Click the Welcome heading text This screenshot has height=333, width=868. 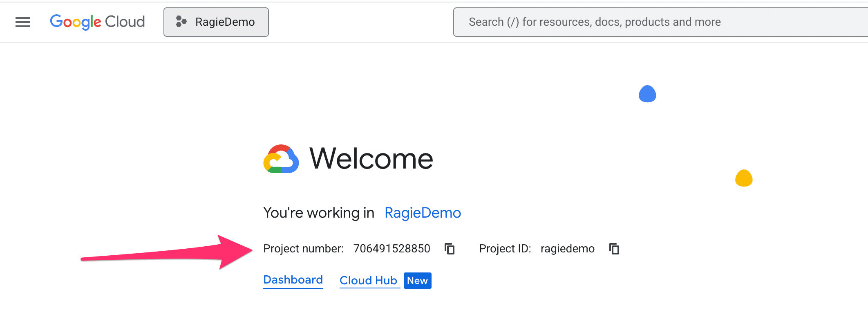point(371,159)
